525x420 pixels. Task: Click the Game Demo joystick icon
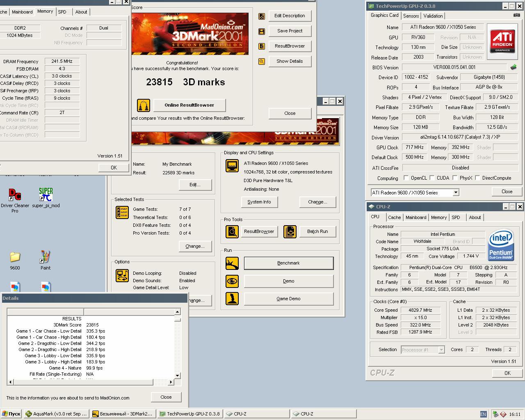(232, 299)
